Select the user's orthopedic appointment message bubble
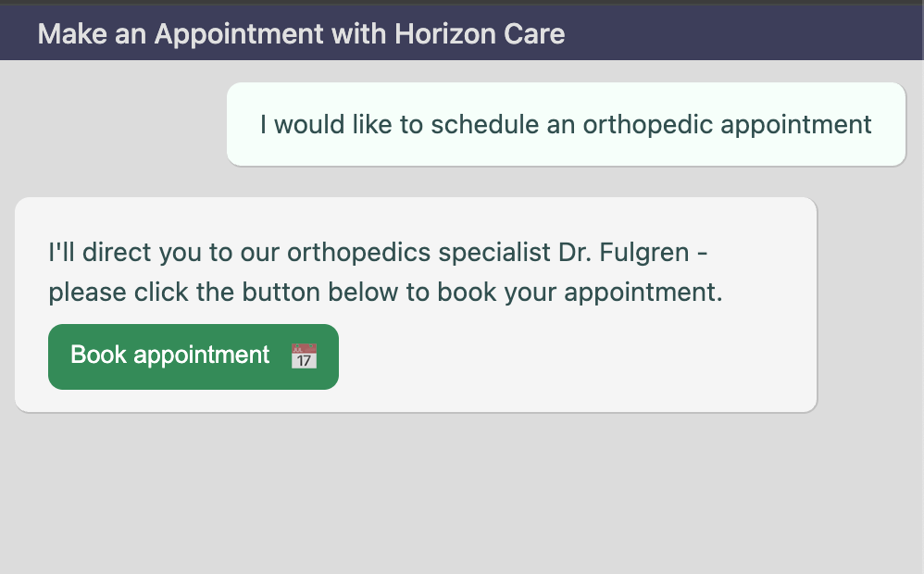The width and height of the screenshot is (924, 574). (566, 124)
